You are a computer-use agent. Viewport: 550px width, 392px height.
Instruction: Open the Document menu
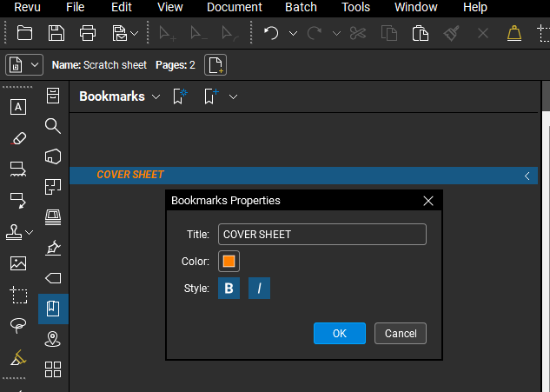click(x=235, y=7)
